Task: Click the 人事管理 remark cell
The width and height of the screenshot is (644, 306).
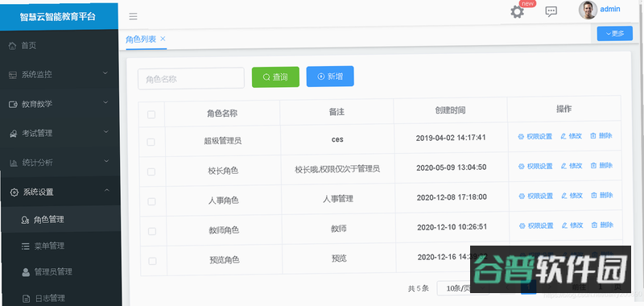Action: click(x=337, y=199)
